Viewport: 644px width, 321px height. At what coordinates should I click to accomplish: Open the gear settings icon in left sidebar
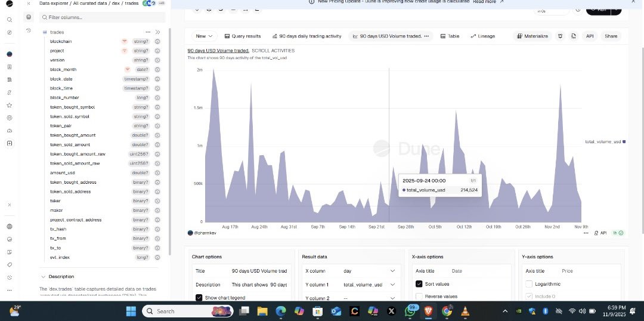pos(10,118)
